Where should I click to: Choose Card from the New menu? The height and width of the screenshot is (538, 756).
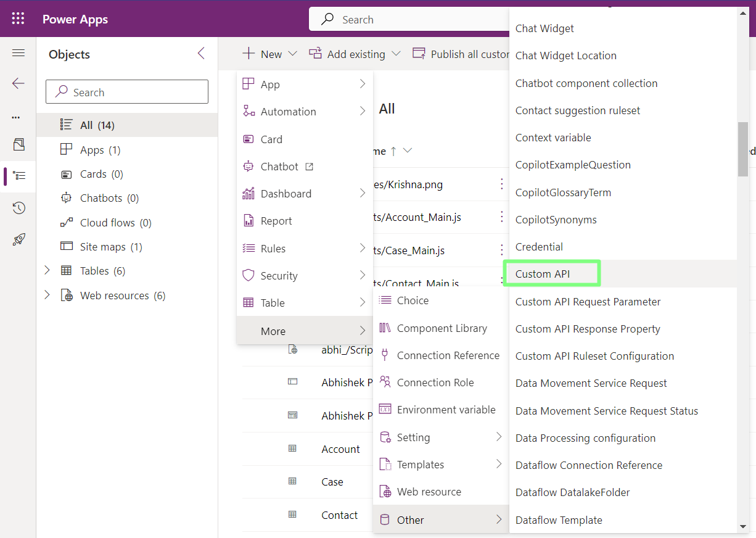coord(305,139)
